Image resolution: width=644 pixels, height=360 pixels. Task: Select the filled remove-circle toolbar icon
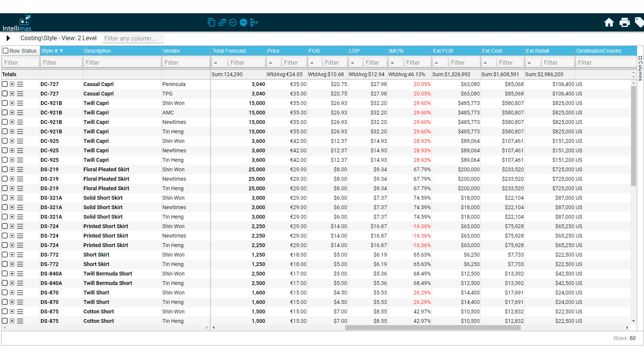[x=243, y=22]
